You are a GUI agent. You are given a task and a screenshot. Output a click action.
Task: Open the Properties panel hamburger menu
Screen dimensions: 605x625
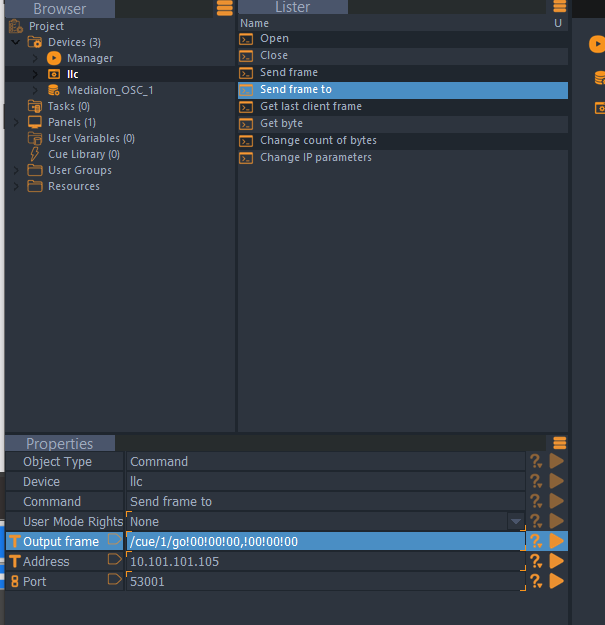[560, 443]
